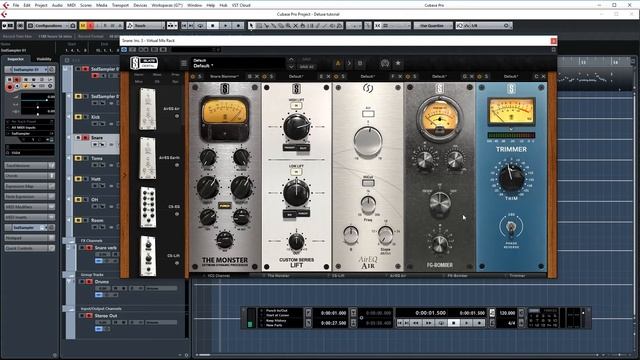Activate the A comparison state button
640x360 pixels.
pos(338,63)
